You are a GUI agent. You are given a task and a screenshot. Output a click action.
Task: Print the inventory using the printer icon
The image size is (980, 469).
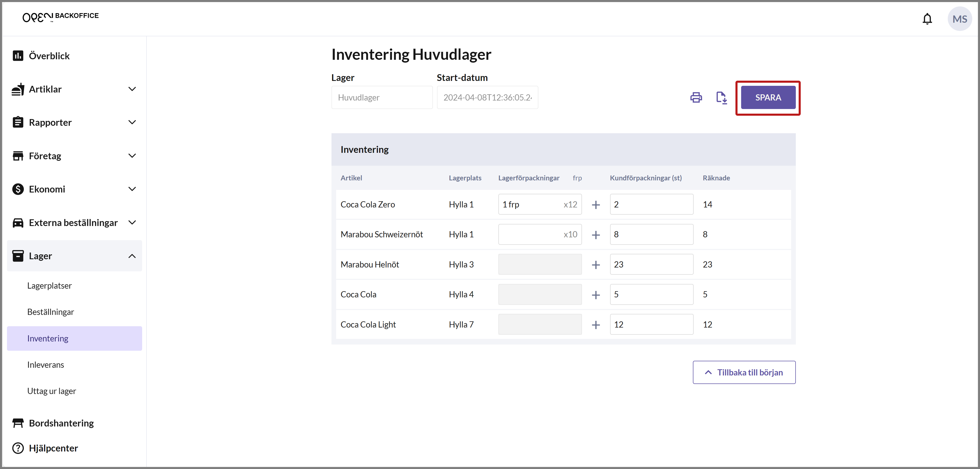pyautogui.click(x=696, y=98)
